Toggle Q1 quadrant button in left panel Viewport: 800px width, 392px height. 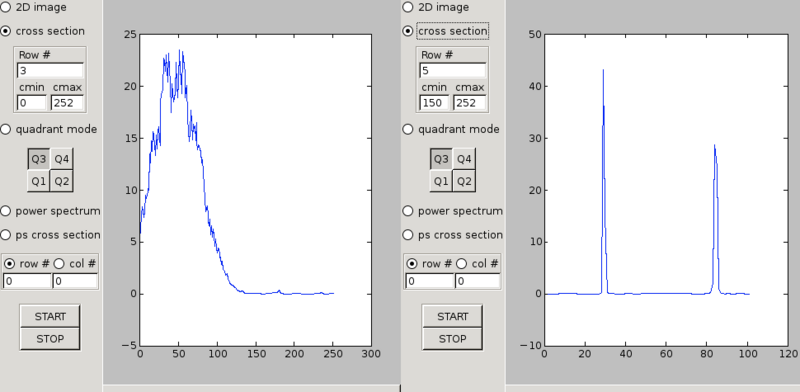tap(39, 181)
